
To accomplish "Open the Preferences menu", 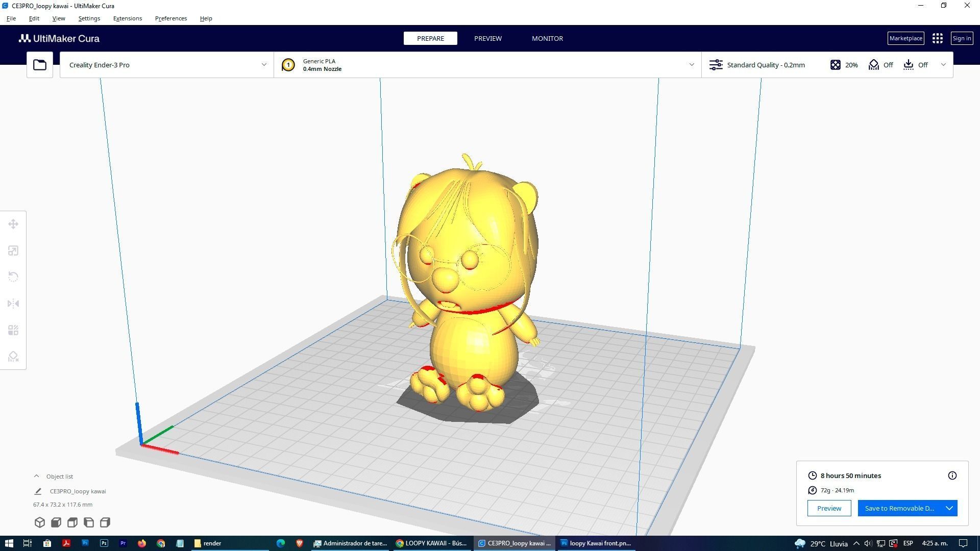I will coord(171,18).
